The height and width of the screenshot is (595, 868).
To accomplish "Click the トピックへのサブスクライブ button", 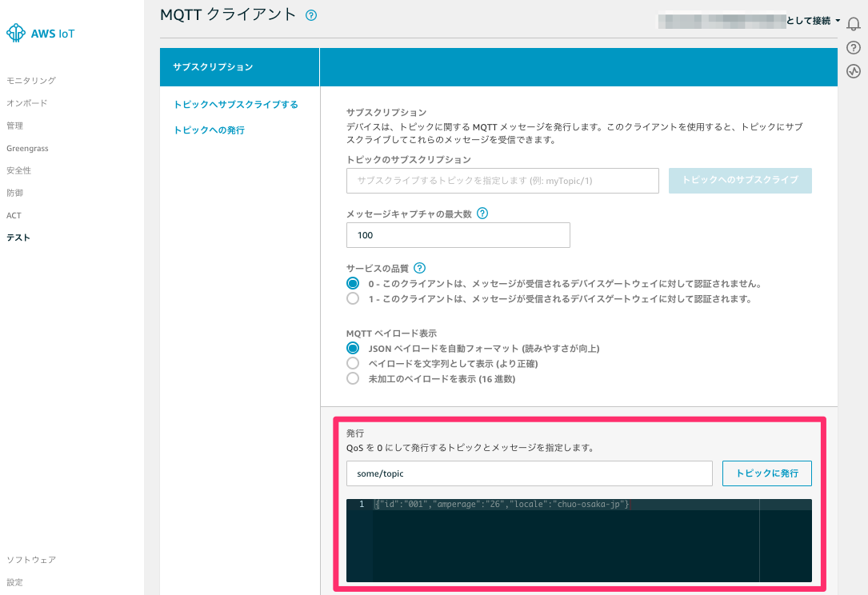I will click(x=739, y=180).
